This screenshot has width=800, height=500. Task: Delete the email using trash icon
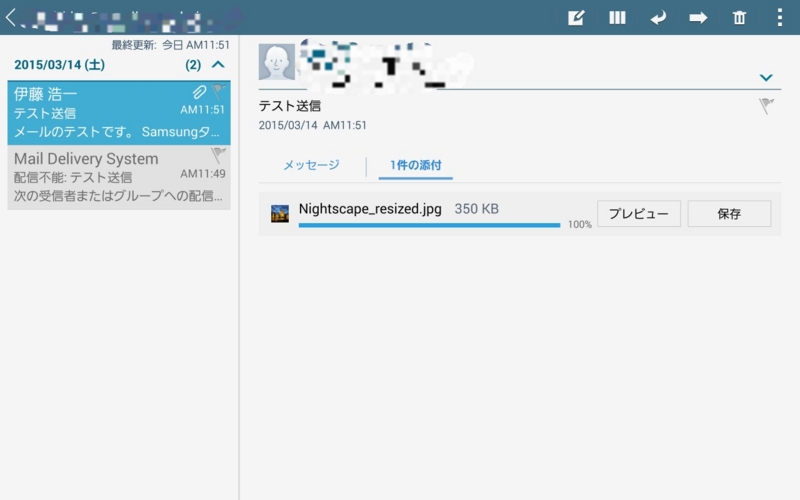(739, 18)
